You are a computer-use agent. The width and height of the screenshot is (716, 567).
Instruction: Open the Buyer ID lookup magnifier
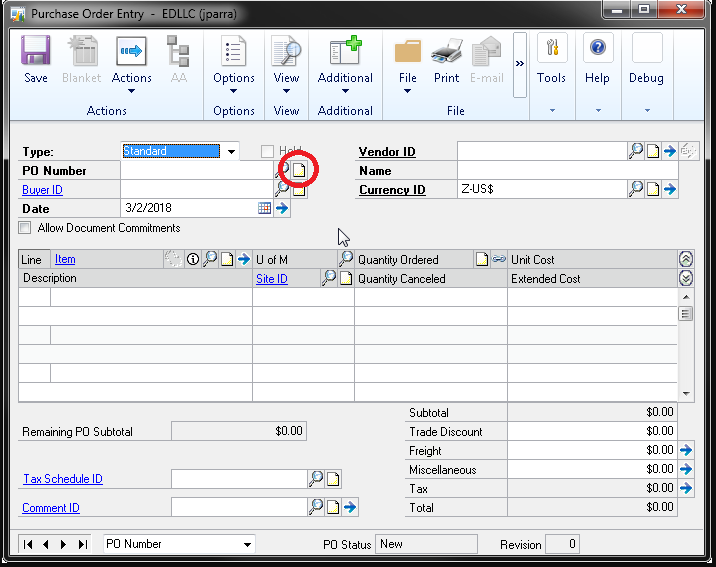[282, 189]
